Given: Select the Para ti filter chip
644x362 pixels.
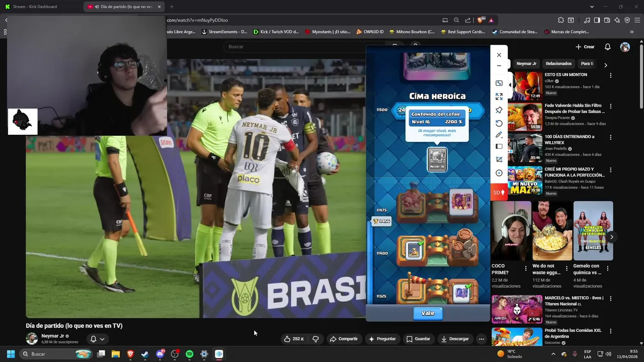Looking at the screenshot, I should pos(587,64).
